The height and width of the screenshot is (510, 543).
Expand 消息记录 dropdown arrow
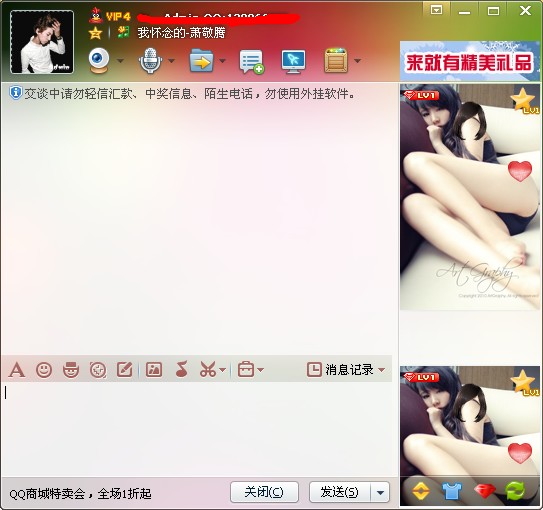(x=382, y=370)
